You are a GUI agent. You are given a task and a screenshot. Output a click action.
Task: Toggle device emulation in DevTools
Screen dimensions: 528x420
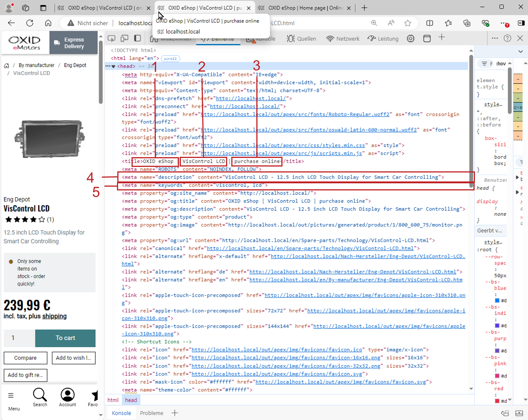tap(124, 38)
